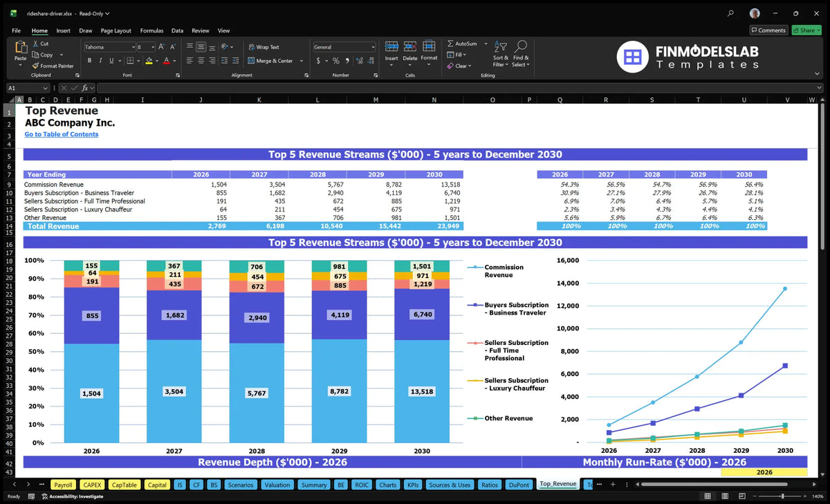Click the zoom slider handle
830x504 pixels.
[782, 496]
